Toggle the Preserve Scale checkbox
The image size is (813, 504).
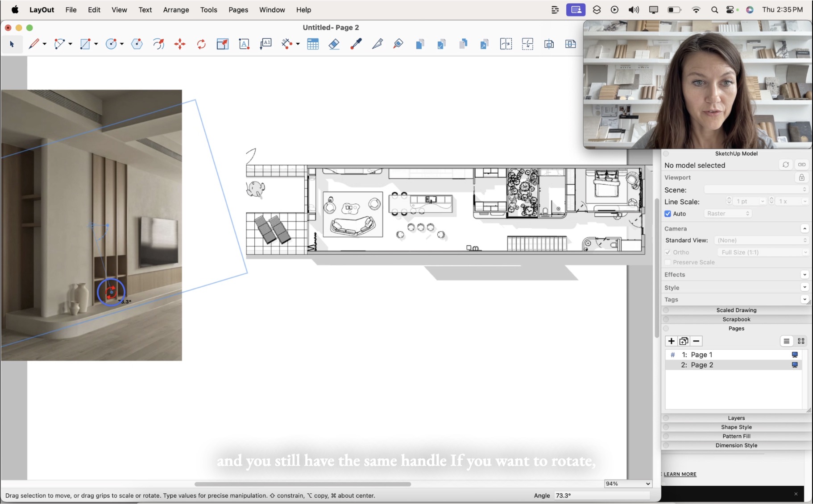click(668, 262)
